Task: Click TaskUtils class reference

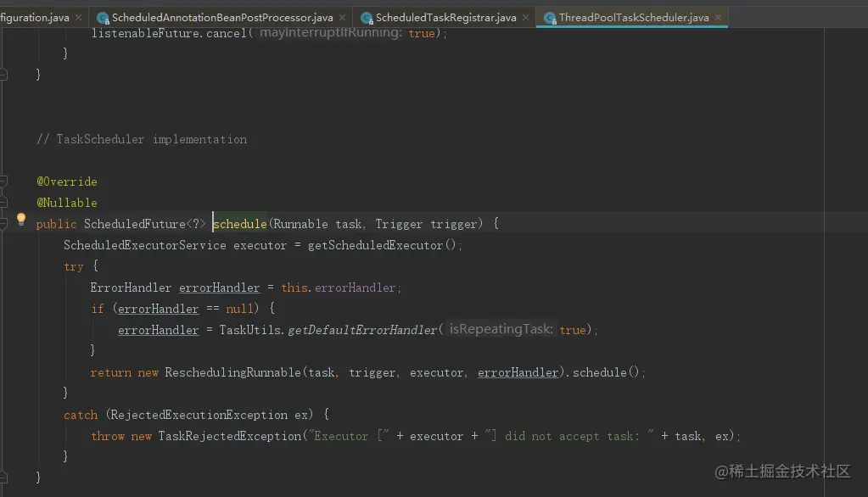Action: 249,331
